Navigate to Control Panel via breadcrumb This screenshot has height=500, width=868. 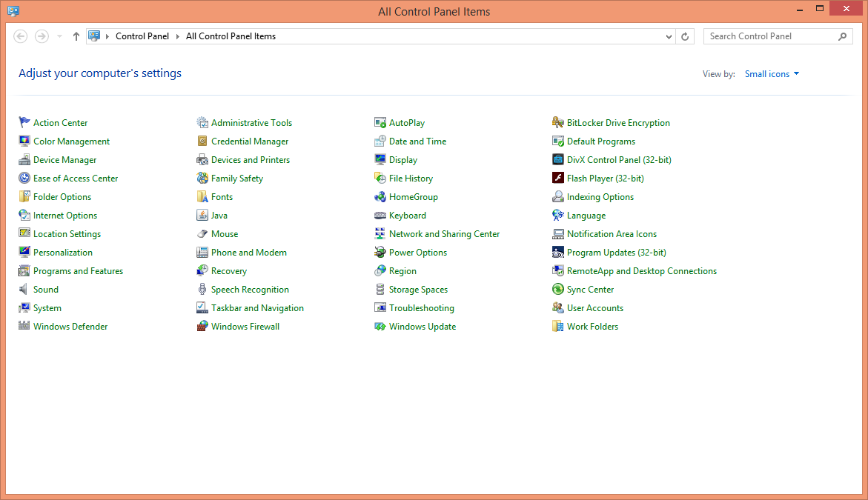click(142, 36)
